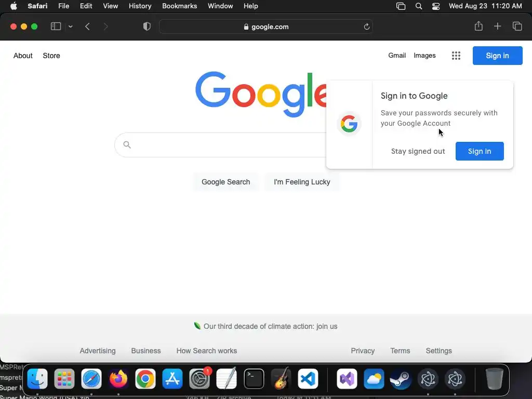Open the Apple menu
The image size is (532, 399).
tap(14, 6)
